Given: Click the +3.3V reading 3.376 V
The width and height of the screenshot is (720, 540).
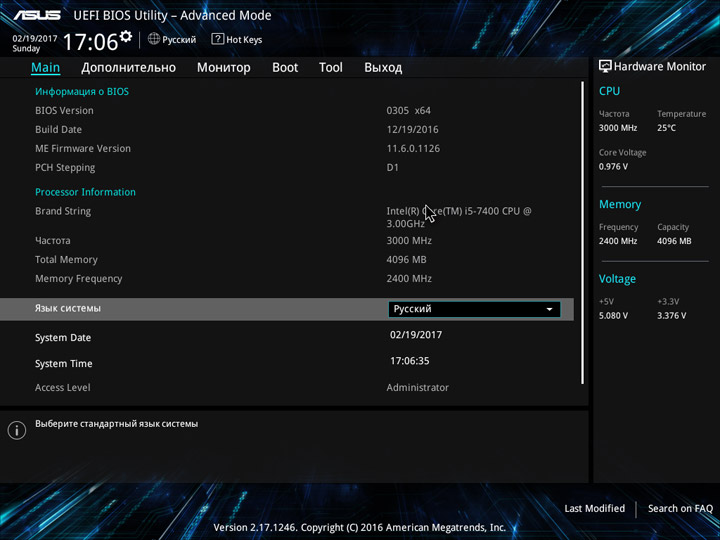Looking at the screenshot, I should [x=671, y=316].
